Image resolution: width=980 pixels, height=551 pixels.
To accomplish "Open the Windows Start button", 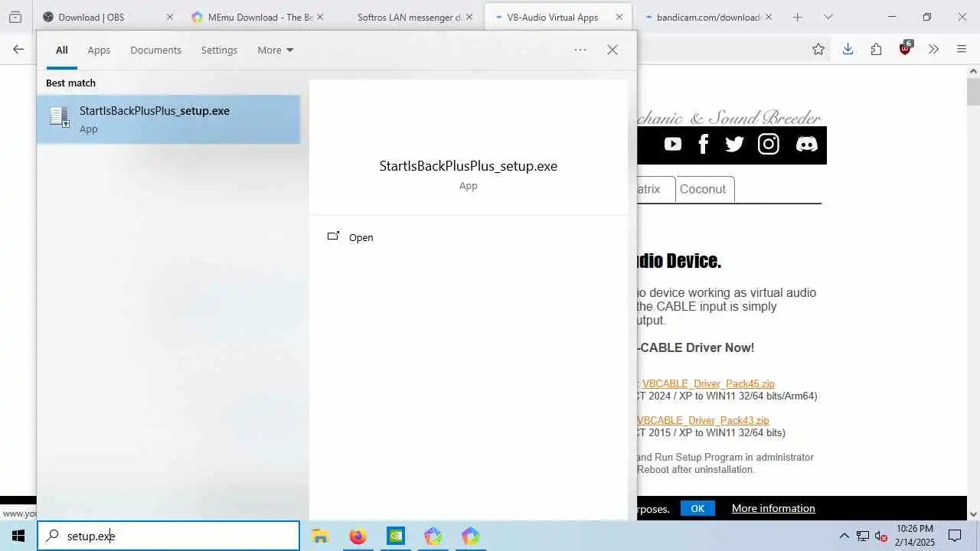I will click(x=18, y=536).
